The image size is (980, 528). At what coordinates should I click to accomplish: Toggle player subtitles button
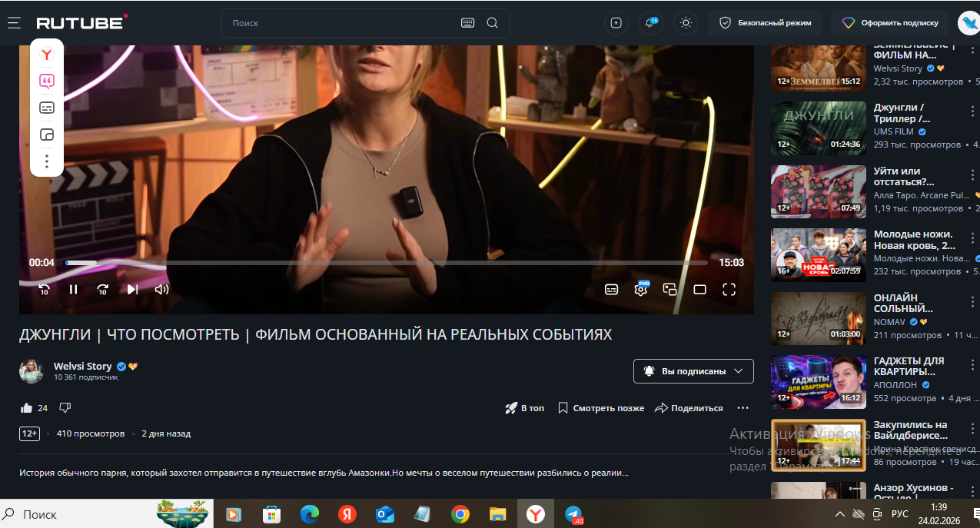[x=612, y=290]
